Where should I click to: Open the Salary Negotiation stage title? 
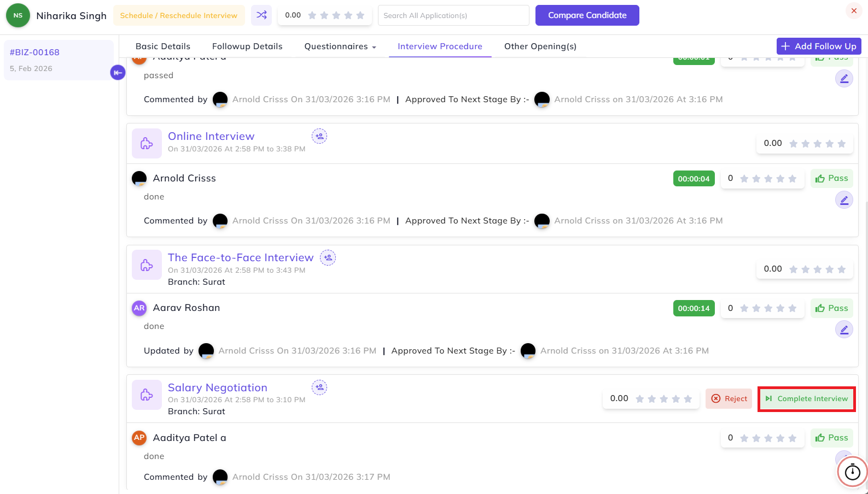[218, 387]
